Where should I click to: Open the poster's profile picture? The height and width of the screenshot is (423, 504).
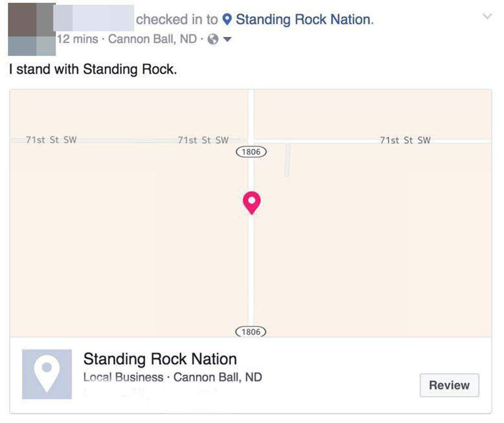pos(31,29)
